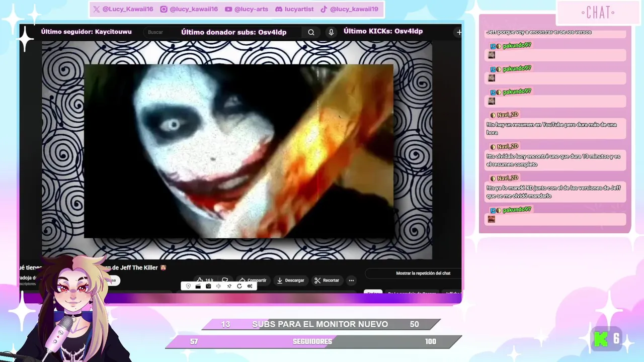Click the pin icon in floating toolbar
644x362 pixels.
click(229, 286)
